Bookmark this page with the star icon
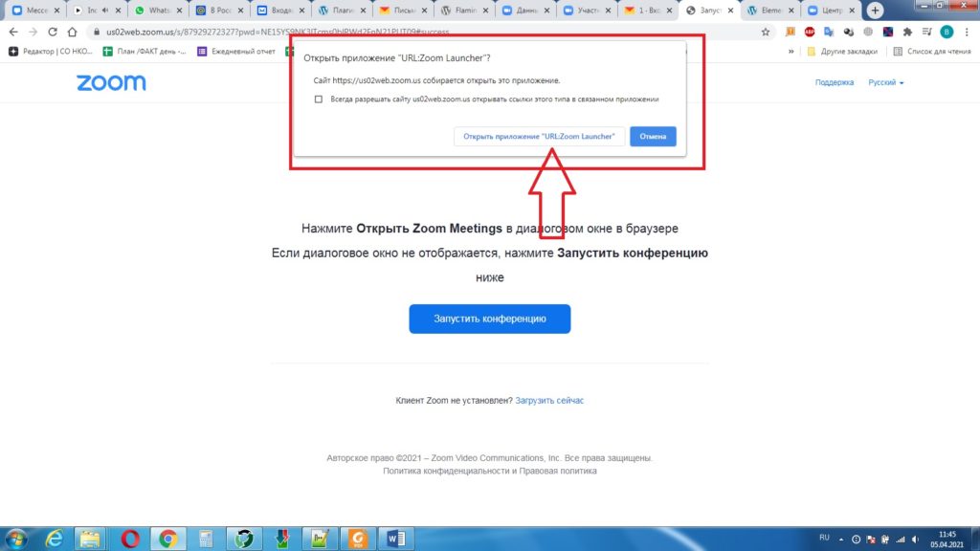This screenshot has height=551, width=980. click(x=765, y=32)
